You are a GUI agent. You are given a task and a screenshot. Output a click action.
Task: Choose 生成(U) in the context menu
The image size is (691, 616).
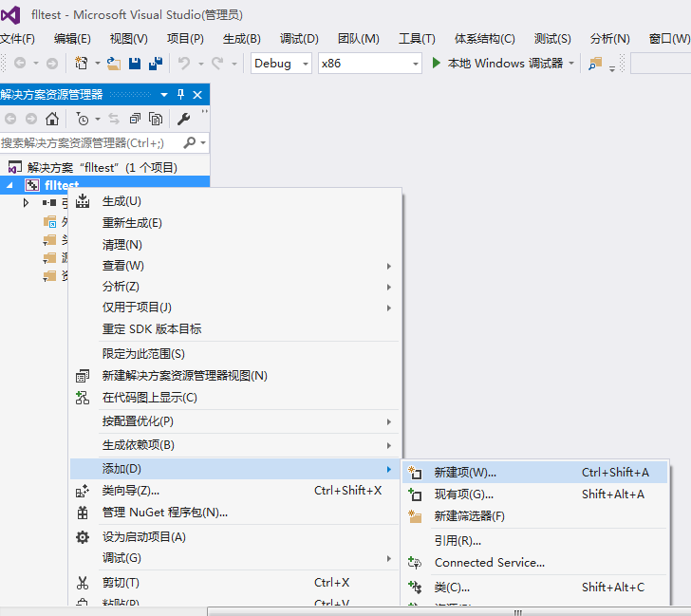click(x=235, y=201)
